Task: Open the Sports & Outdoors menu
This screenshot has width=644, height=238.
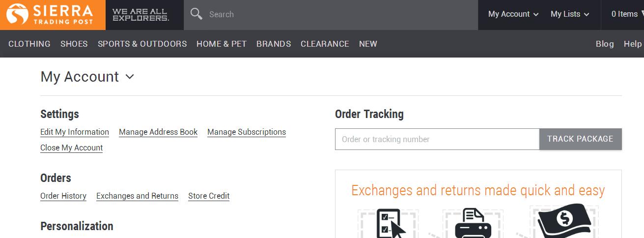Action: point(142,44)
